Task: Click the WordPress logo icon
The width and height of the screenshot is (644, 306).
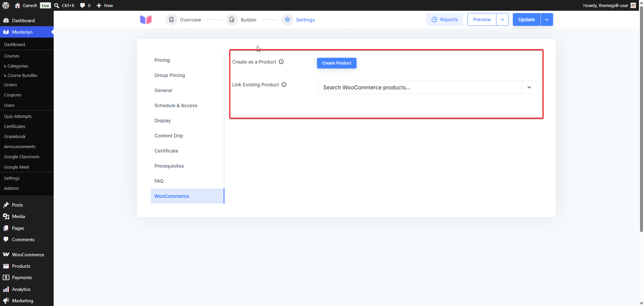Action: tap(6, 5)
